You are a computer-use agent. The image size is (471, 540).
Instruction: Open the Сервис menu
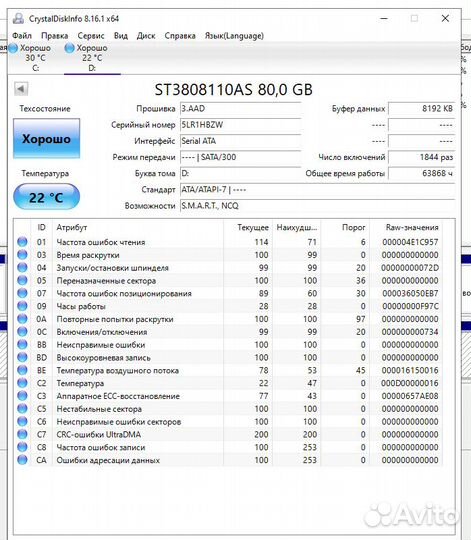91,36
